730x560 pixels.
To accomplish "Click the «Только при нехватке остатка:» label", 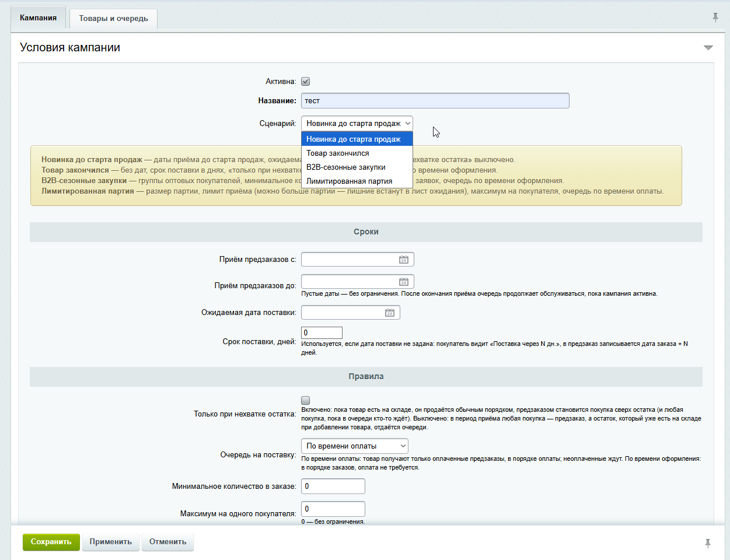I will [x=245, y=414].
